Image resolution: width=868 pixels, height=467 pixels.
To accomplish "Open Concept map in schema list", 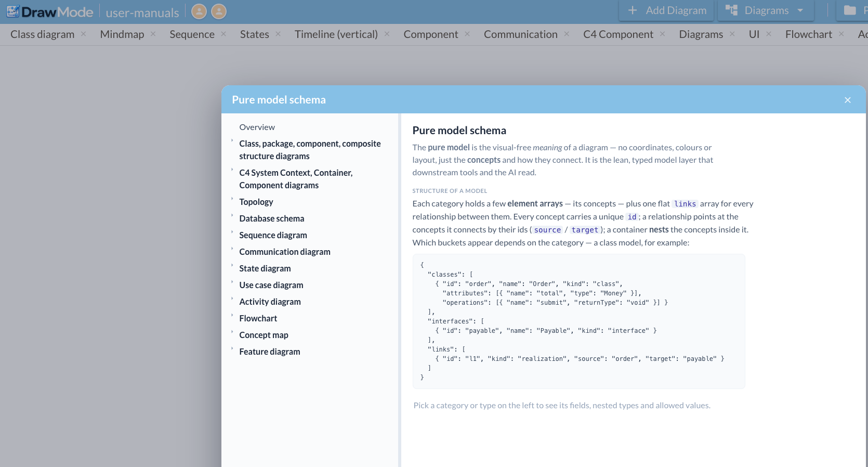I will click(264, 335).
